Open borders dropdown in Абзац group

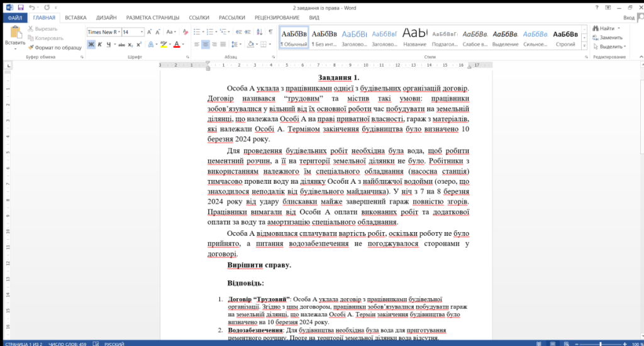[x=270, y=45]
